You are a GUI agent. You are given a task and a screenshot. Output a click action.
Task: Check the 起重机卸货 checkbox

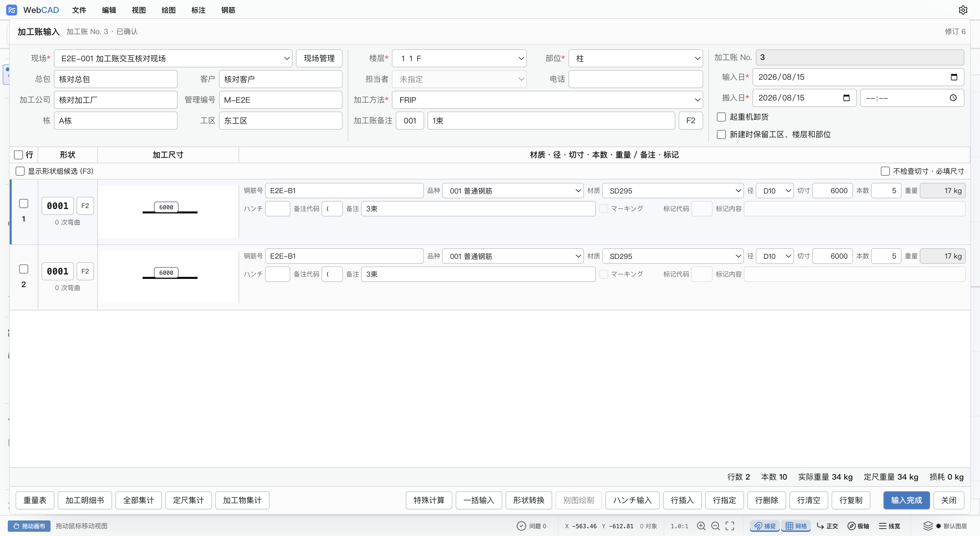point(721,117)
